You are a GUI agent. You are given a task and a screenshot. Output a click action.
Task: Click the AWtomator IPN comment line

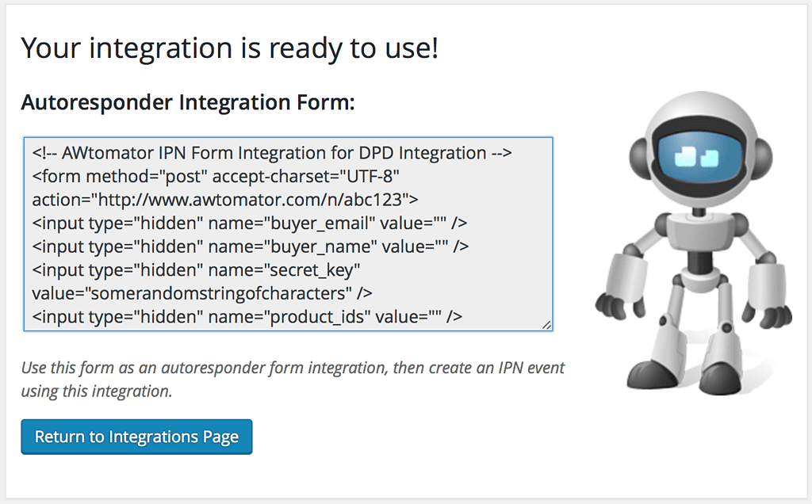272,153
